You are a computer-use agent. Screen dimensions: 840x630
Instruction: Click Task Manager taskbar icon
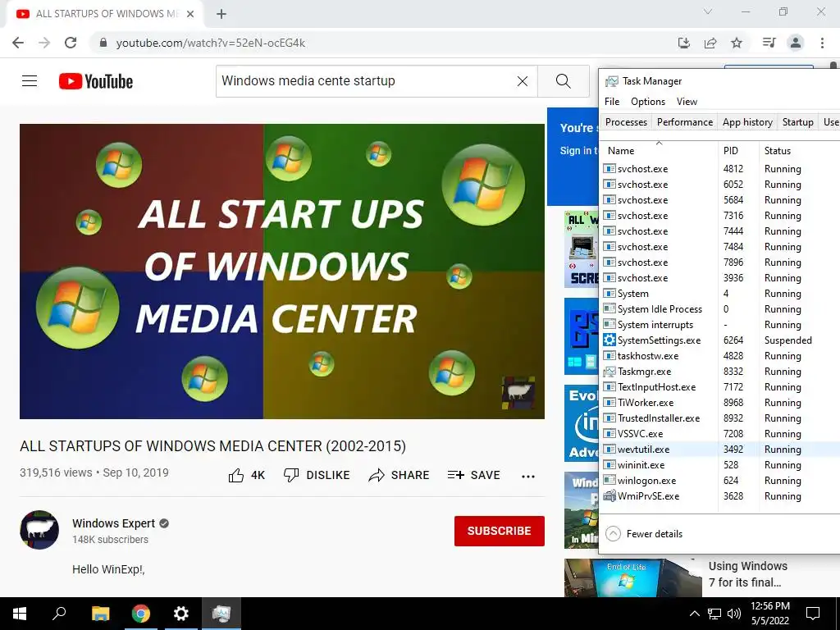click(x=221, y=614)
